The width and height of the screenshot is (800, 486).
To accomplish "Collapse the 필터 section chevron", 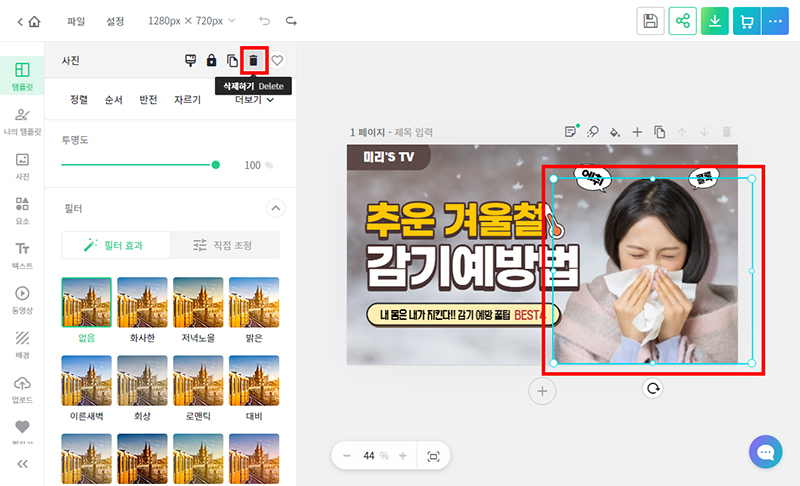I will point(276,208).
